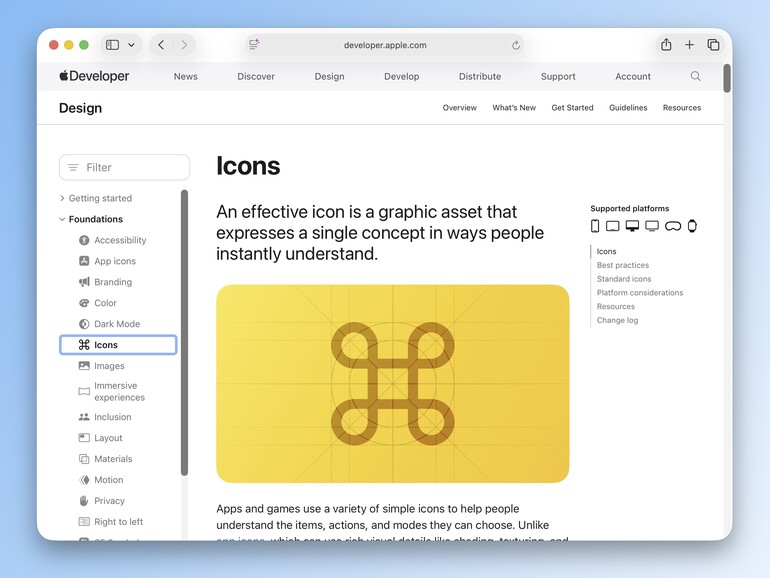Click the Materials sidebar icon
This screenshot has width=770, height=578.
pyautogui.click(x=84, y=459)
